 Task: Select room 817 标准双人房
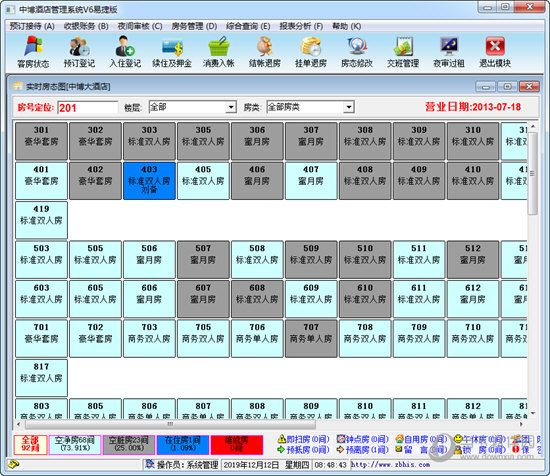click(41, 378)
